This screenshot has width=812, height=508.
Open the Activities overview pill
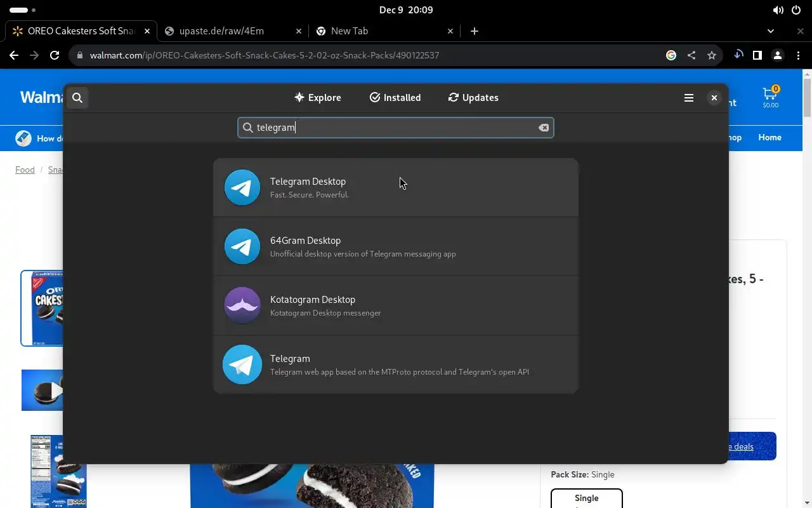[x=23, y=10]
